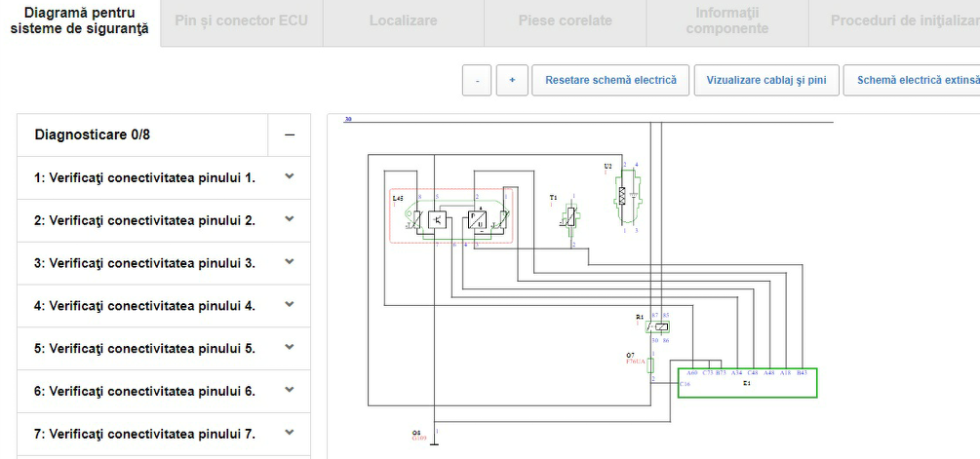Switch to Pin și conector ECU tab
This screenshot has height=459, width=980.
[x=241, y=20]
